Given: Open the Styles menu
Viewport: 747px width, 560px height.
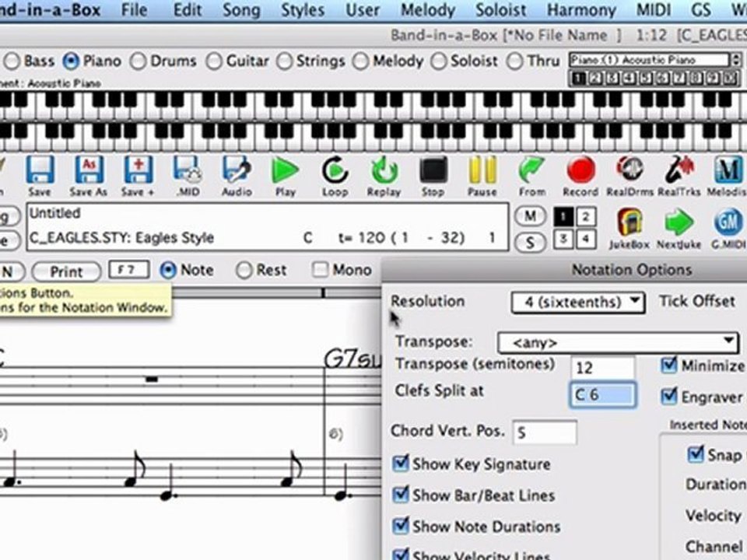Looking at the screenshot, I should pyautogui.click(x=303, y=10).
